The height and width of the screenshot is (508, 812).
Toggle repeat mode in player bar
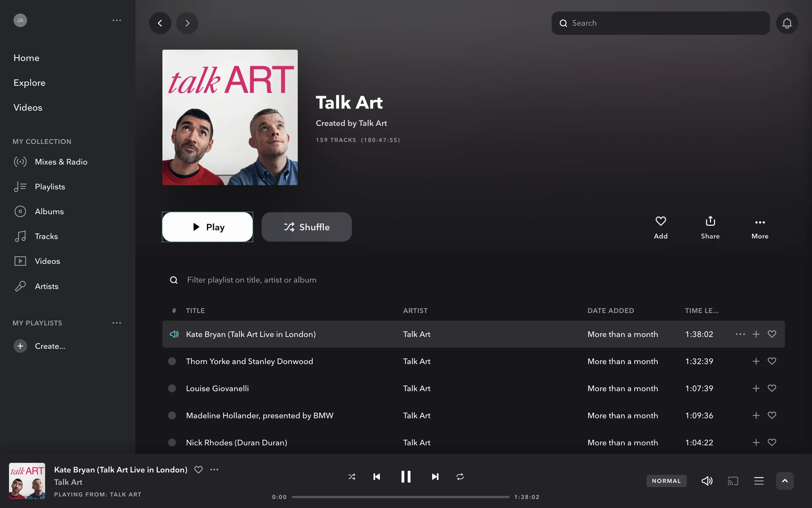click(x=460, y=477)
